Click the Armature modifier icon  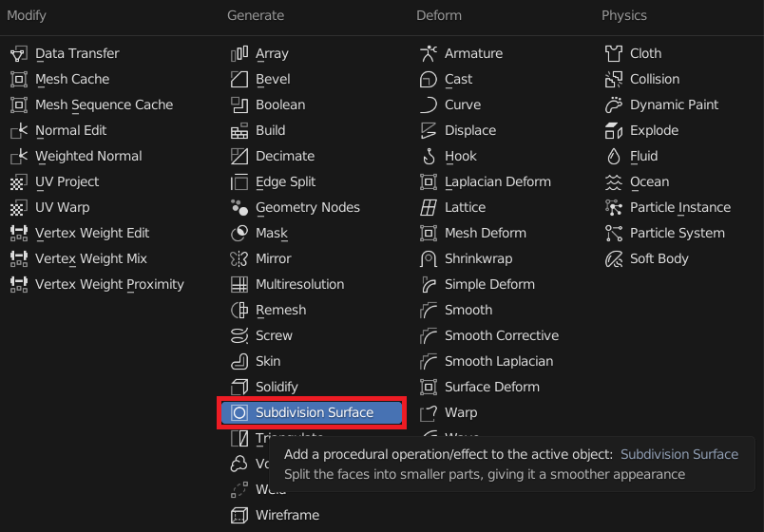[x=429, y=54]
